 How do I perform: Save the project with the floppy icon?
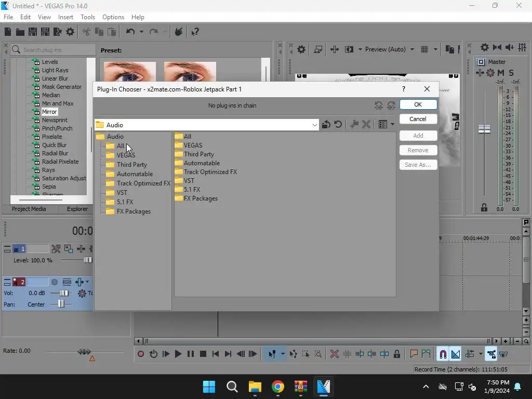coord(33,32)
